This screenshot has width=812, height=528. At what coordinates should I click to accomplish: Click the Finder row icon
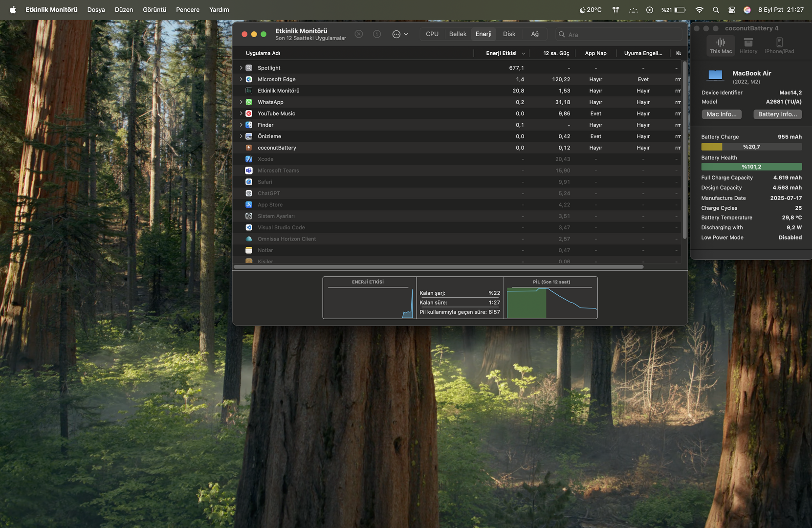(249, 125)
